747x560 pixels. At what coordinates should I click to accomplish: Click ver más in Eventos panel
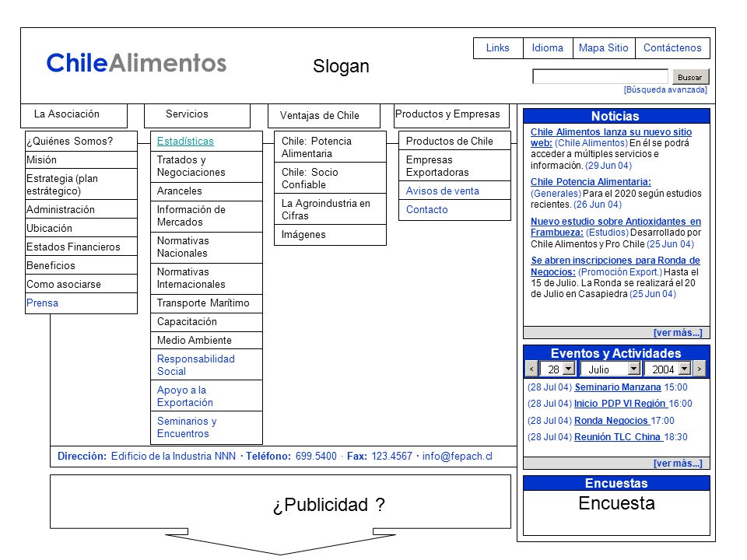[x=678, y=464]
